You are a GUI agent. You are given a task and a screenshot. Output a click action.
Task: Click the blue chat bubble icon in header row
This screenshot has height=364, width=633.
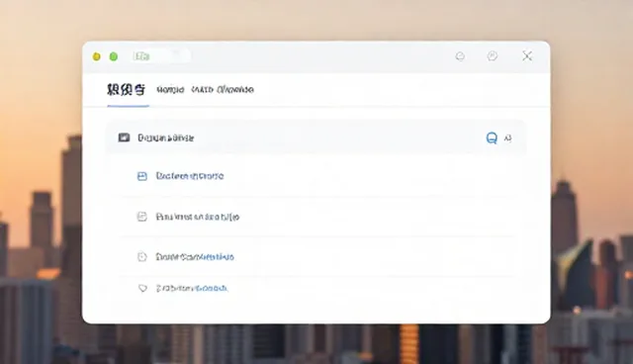point(492,138)
